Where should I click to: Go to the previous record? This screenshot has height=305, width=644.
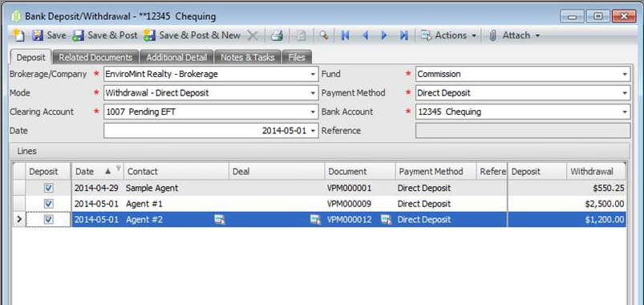365,36
